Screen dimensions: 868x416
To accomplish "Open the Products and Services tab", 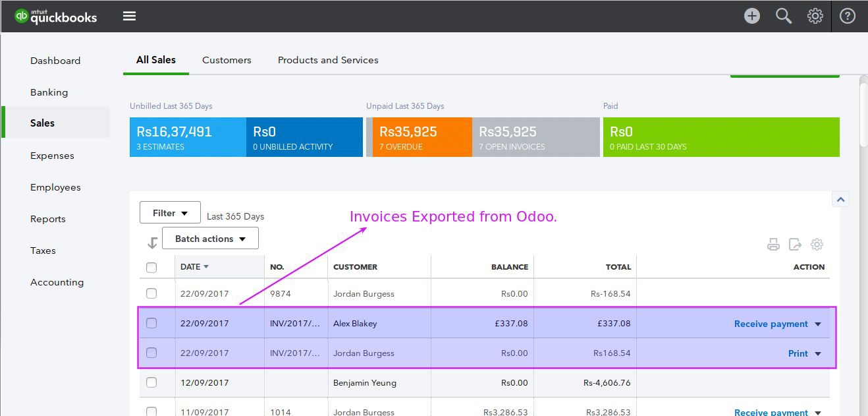I will click(328, 60).
